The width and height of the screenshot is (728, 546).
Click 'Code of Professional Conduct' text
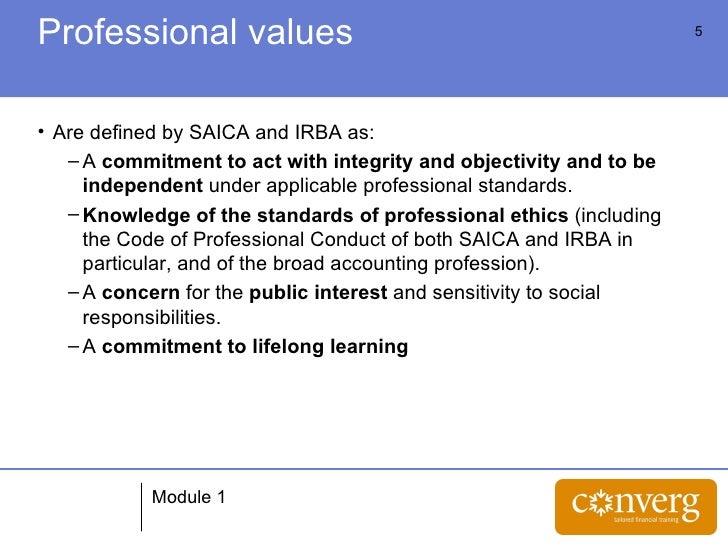click(x=252, y=240)
